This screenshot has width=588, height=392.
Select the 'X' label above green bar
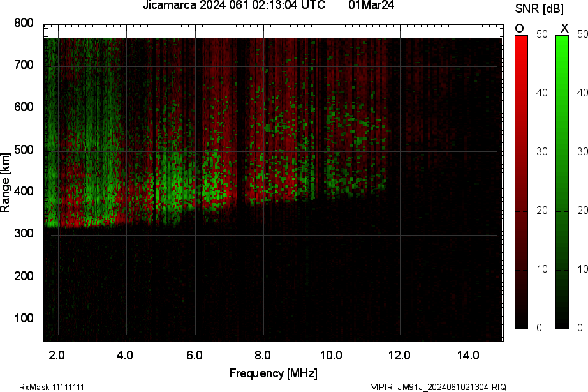(564, 28)
